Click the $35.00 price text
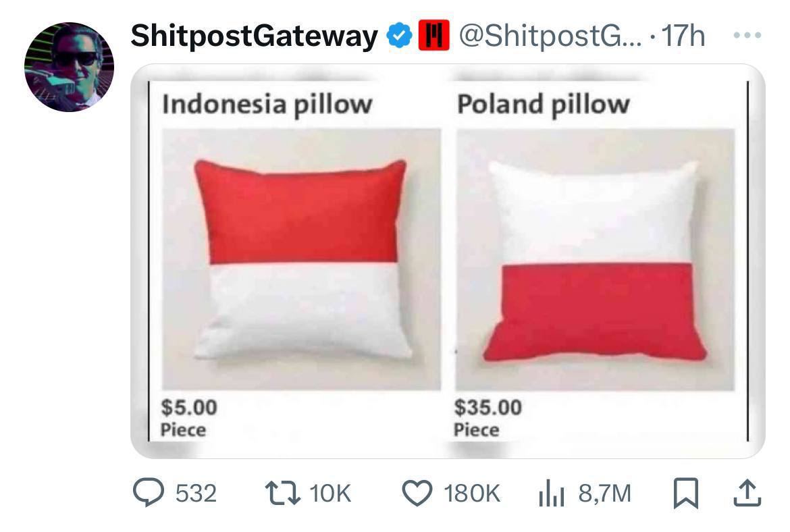This screenshot has width=790, height=532. (488, 408)
